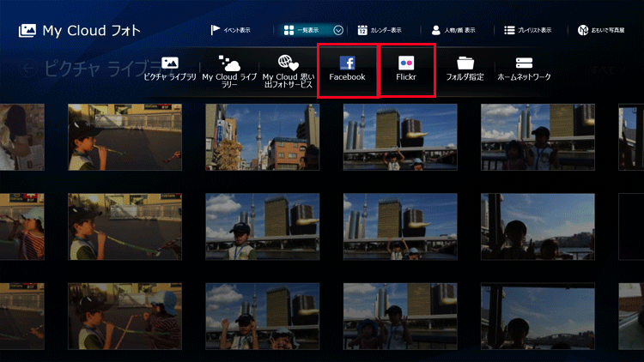The width and height of the screenshot is (644, 362).
Task: Open the 人物/顔 表示 people view
Action: pos(453,30)
